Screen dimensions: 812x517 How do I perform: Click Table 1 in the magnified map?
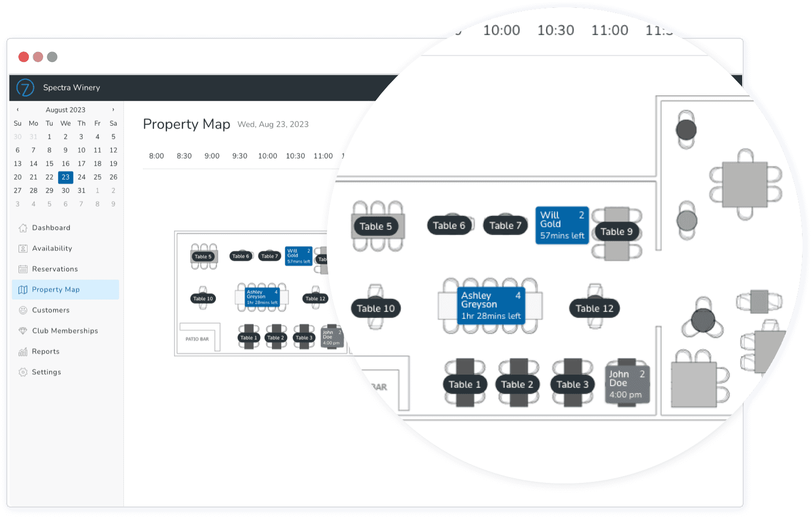(465, 385)
